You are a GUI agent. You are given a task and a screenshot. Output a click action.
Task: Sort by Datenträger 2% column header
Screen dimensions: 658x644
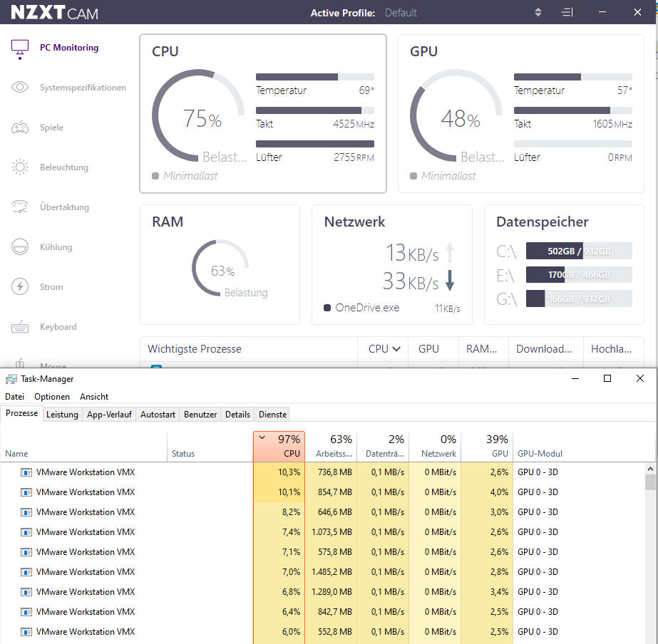coord(383,447)
